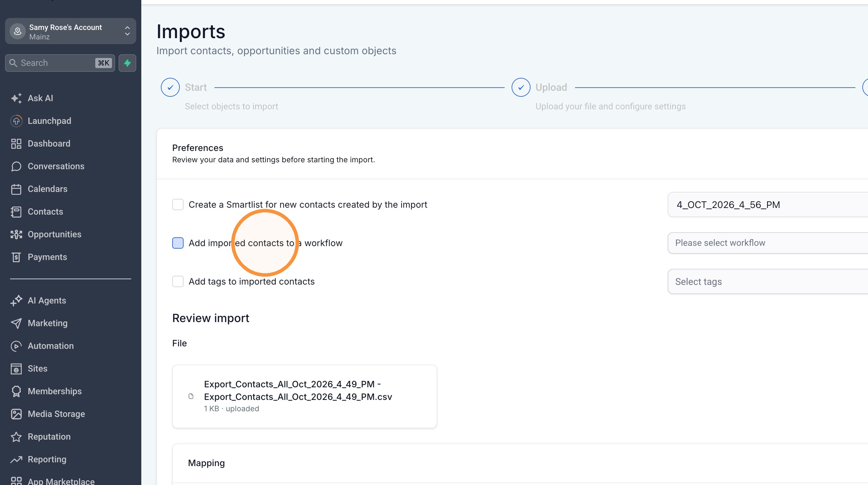The image size is (868, 485).
Task: Open the Select tags dropdown
Action: pos(768,281)
